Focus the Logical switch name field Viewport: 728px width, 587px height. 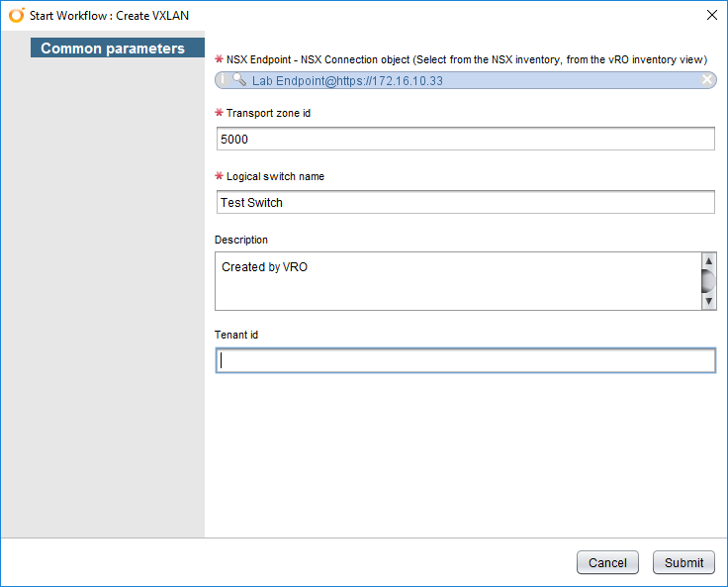465,202
